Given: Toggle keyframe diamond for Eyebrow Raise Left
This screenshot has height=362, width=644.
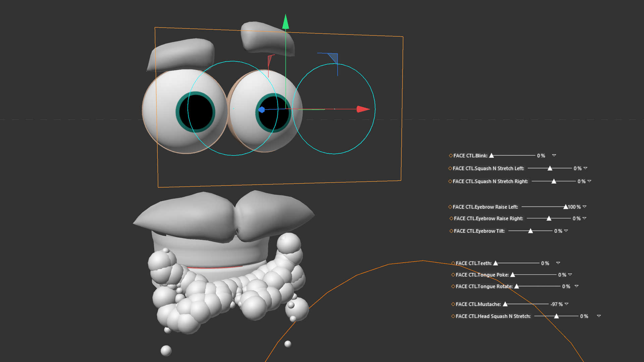Looking at the screenshot, I should coord(450,207).
